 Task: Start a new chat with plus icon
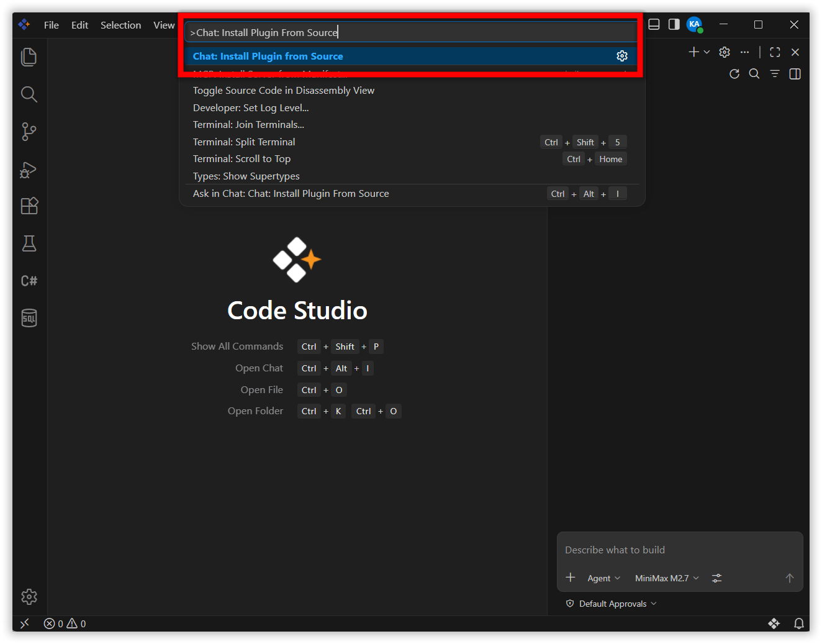pos(694,52)
